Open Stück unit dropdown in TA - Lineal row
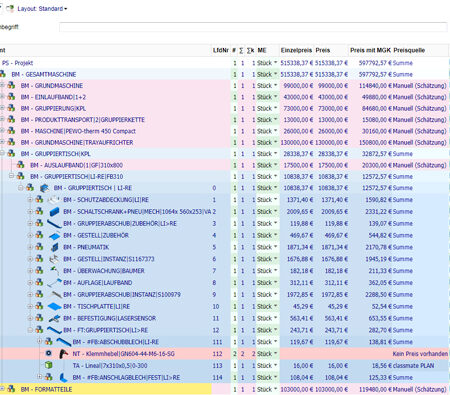The width and height of the screenshot is (450, 395). pyautogui.click(x=275, y=365)
